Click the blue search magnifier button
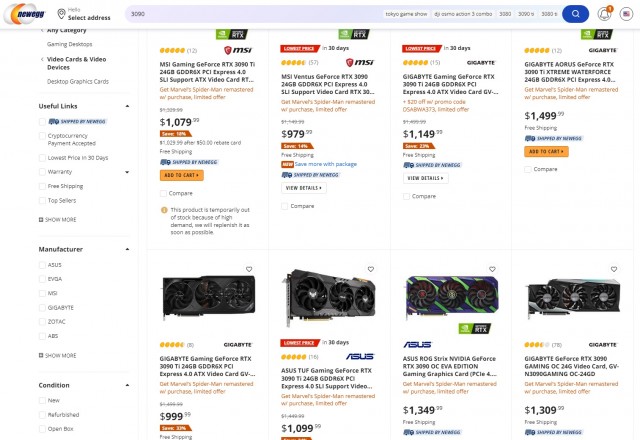Screen dimensions: 640x440 click(x=575, y=14)
